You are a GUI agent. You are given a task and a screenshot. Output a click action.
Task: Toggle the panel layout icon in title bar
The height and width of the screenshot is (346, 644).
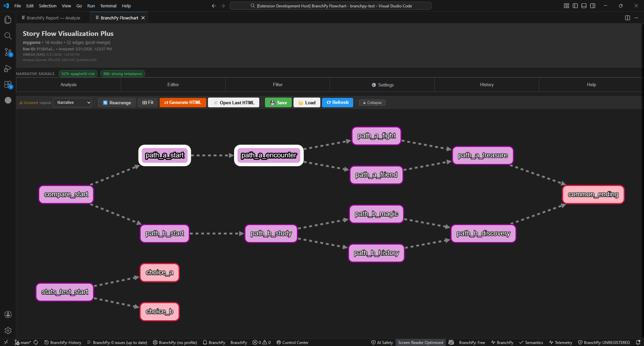(584, 6)
